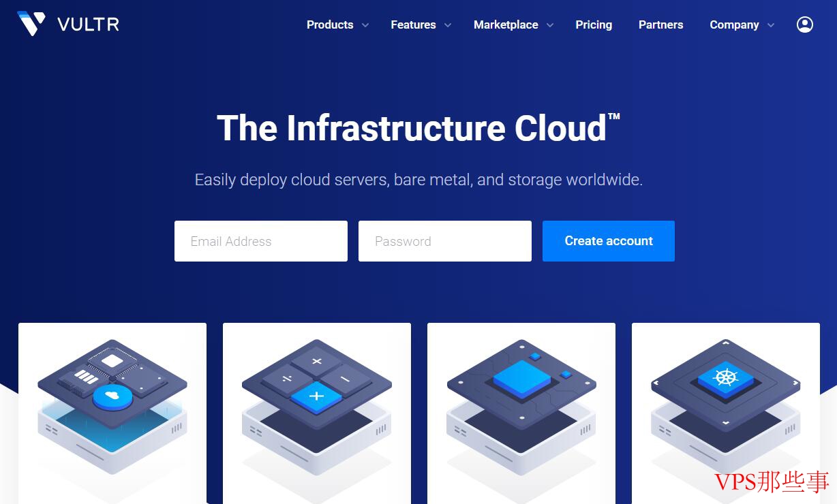Open the Products menu
The width and height of the screenshot is (837, 504).
pyautogui.click(x=330, y=25)
